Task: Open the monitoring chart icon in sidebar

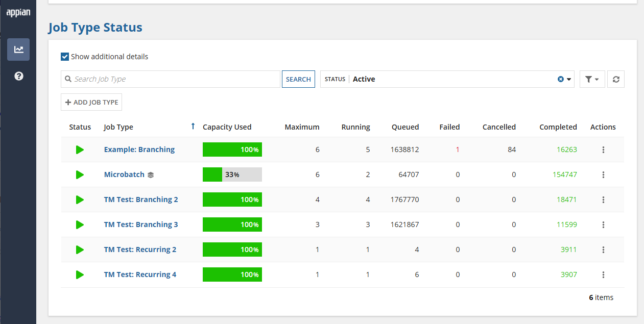Action: coord(18,49)
